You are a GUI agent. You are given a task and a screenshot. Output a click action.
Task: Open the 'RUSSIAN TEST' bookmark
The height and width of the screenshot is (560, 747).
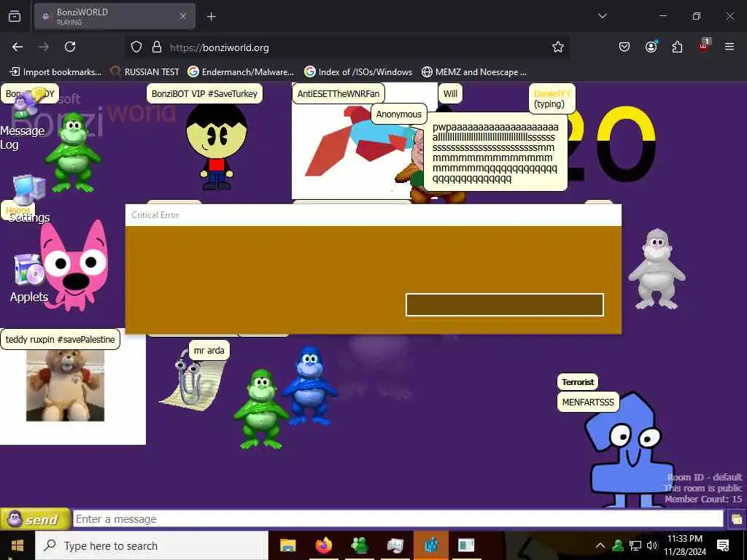pyautogui.click(x=145, y=72)
